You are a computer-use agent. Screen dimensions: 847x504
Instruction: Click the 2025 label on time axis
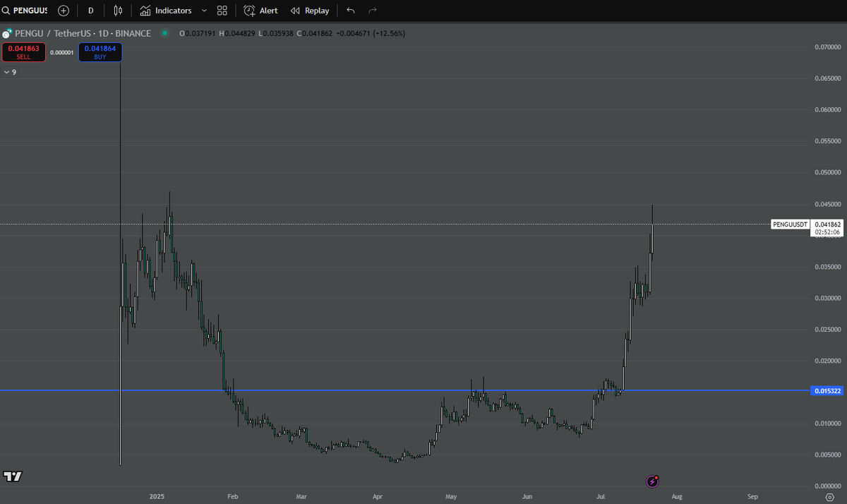point(157,497)
